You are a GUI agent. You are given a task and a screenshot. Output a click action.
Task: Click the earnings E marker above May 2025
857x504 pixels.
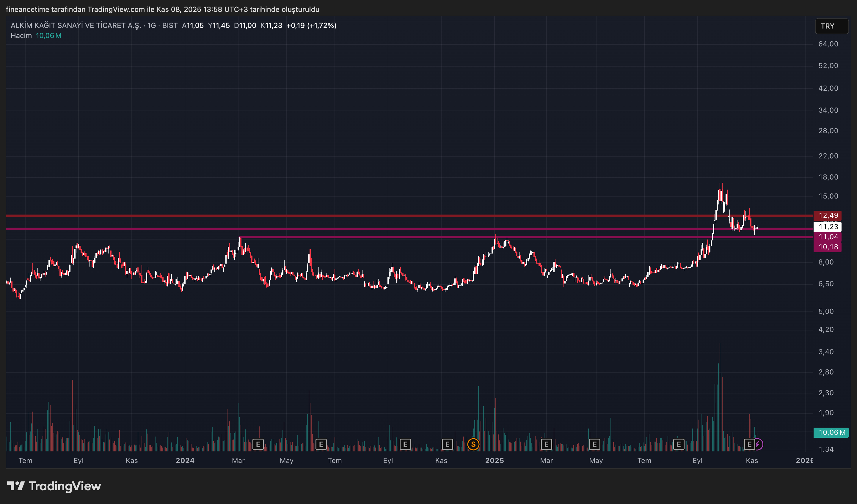[594, 444]
